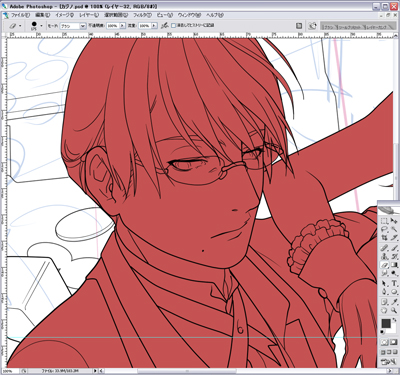The width and height of the screenshot is (400, 375).
Task: Select the Clone Stamp tool
Action: coord(384,257)
